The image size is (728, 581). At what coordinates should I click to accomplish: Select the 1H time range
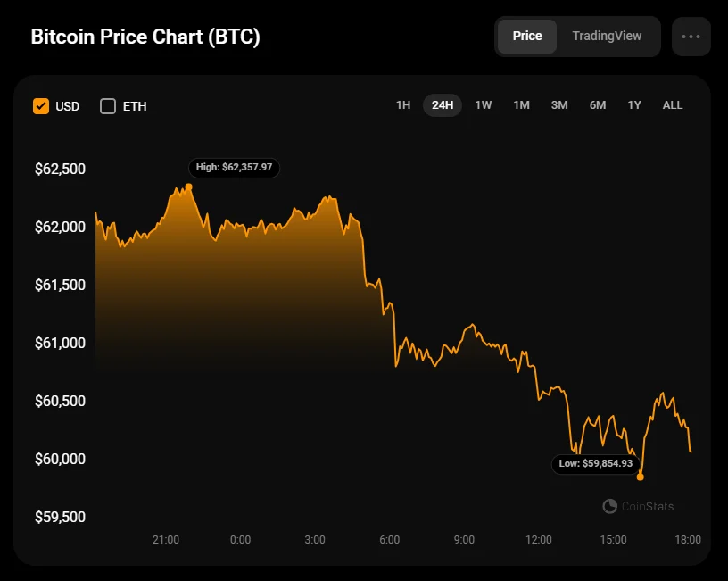point(403,105)
